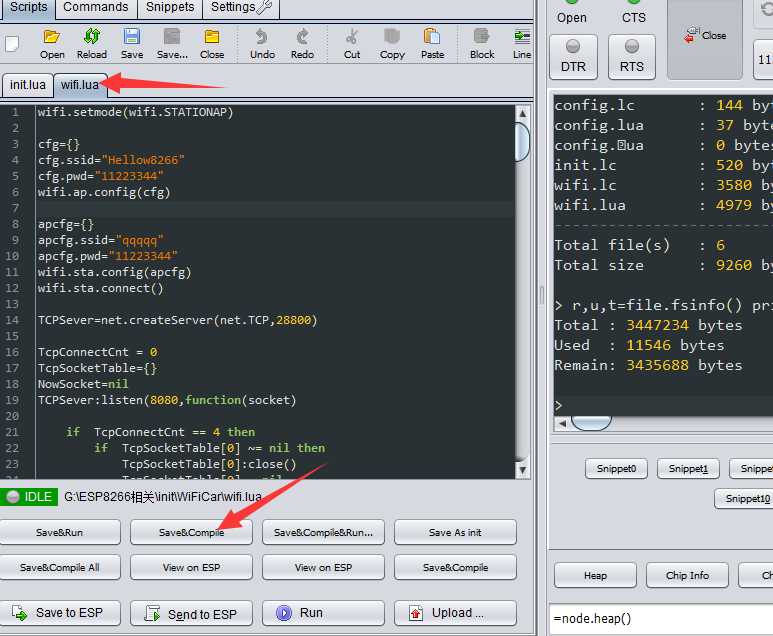Click the file path G:\ESP8266 text
Image resolution: width=773 pixels, height=636 pixels.
[x=163, y=496]
